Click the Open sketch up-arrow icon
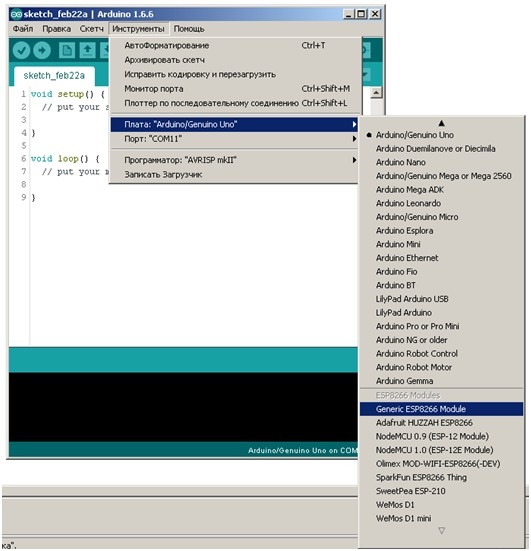531x551 pixels. 88,51
